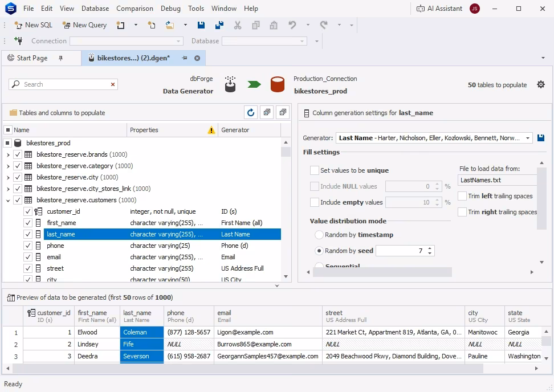Toggle the bikestores_prod root checkbox
Screen dimensions: 554x392
point(7,143)
